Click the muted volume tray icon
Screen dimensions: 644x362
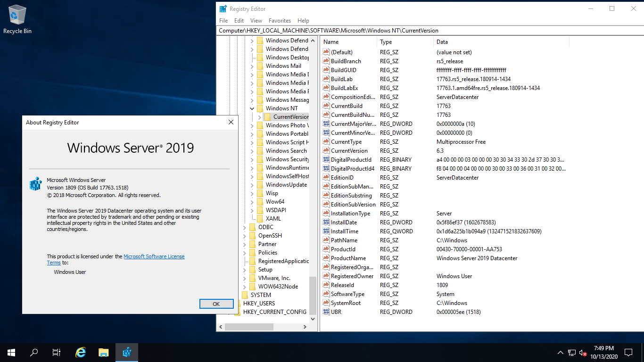click(583, 353)
